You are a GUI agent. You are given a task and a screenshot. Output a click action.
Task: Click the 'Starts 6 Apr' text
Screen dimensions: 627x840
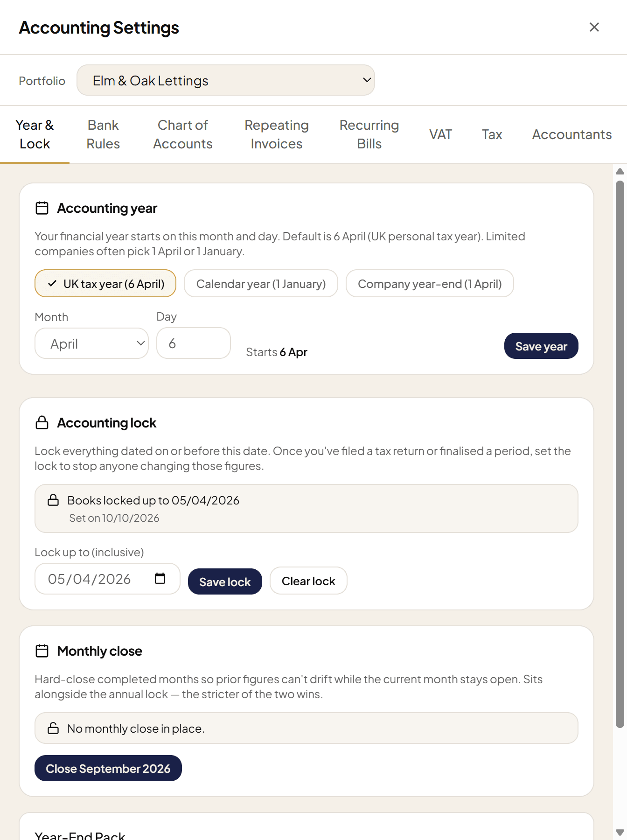click(x=277, y=352)
